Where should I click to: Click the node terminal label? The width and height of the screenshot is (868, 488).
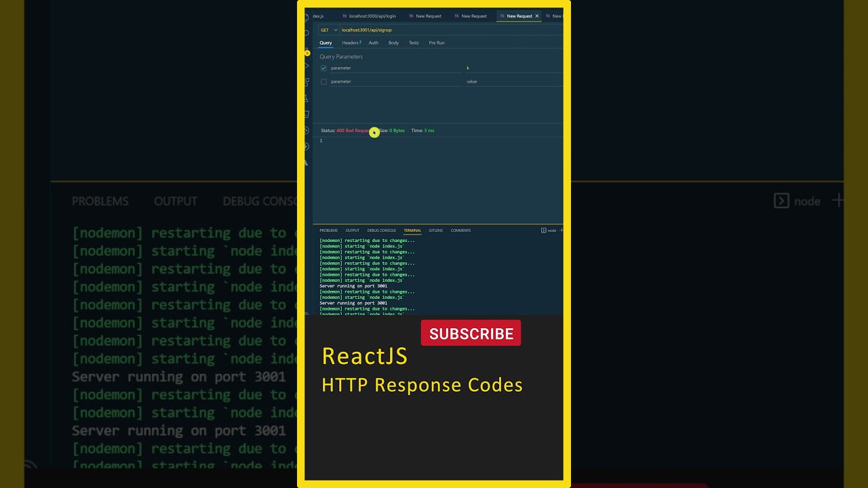click(552, 230)
